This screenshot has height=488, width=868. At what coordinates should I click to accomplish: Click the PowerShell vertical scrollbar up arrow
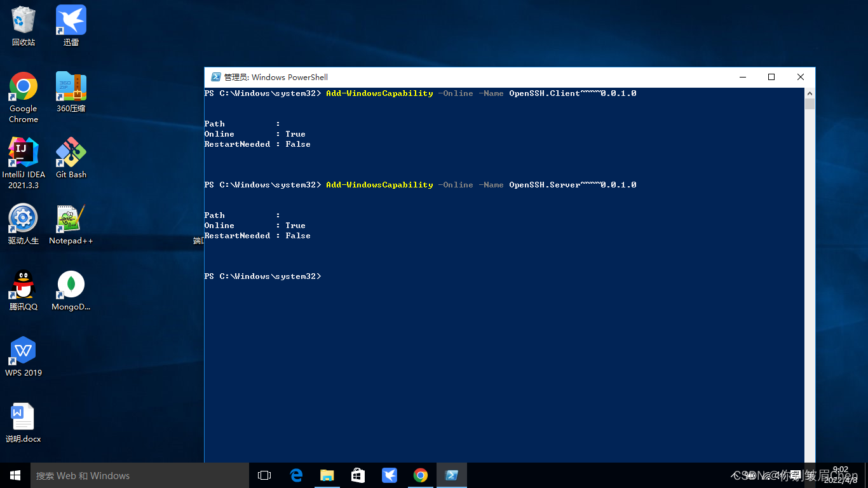tap(810, 93)
